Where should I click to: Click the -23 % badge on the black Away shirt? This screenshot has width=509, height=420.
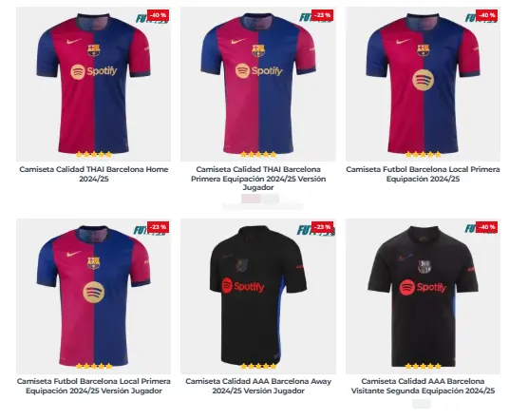tap(322, 227)
